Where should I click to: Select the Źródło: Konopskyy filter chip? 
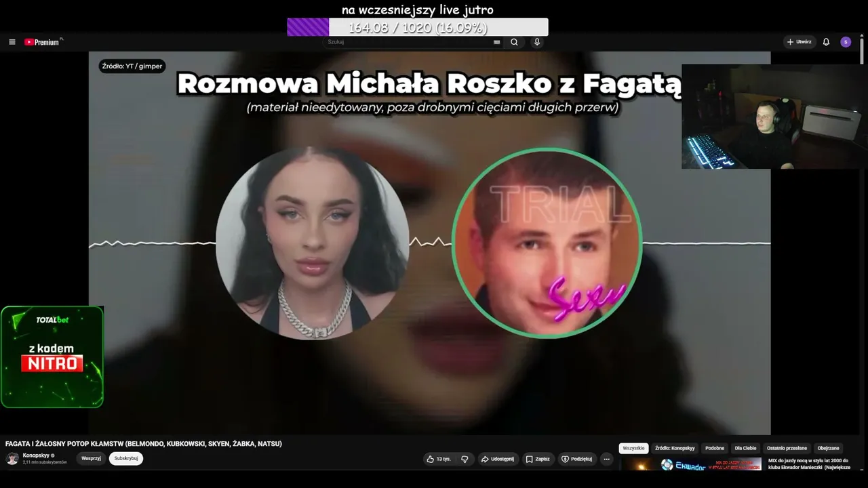pyautogui.click(x=675, y=448)
